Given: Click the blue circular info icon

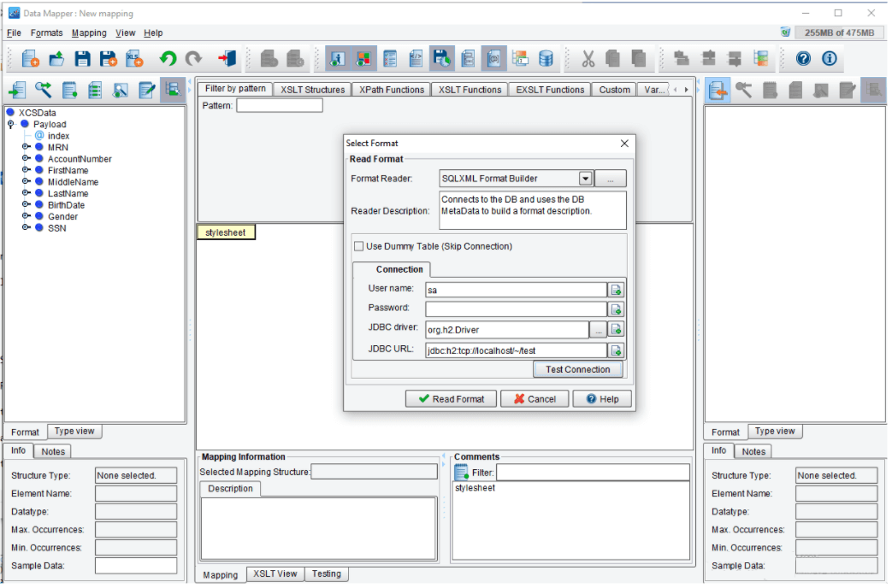Looking at the screenshot, I should (830, 59).
